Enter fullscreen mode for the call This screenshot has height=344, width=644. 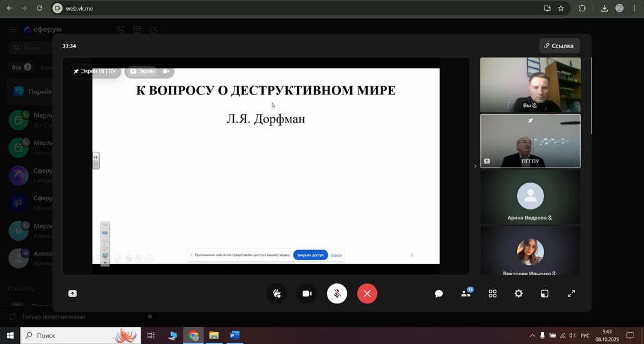pos(571,294)
